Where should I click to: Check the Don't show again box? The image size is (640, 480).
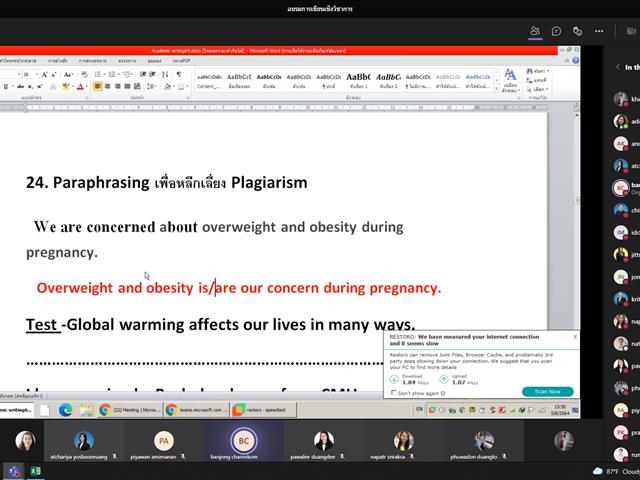pyautogui.click(x=394, y=393)
